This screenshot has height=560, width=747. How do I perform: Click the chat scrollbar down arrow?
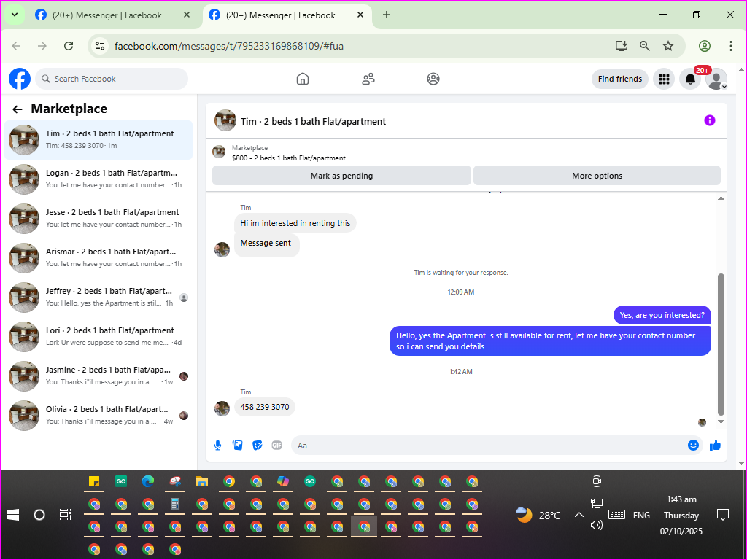721,421
